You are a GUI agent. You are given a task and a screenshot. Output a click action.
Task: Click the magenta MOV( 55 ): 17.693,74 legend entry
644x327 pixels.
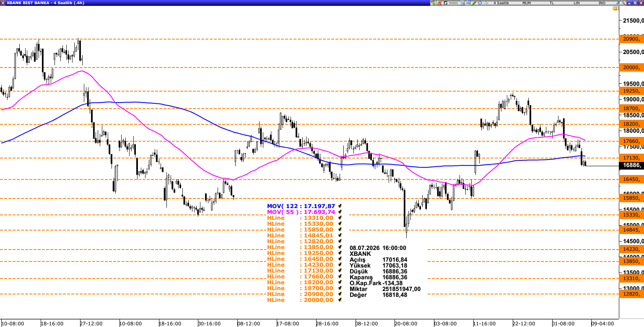(x=300, y=212)
